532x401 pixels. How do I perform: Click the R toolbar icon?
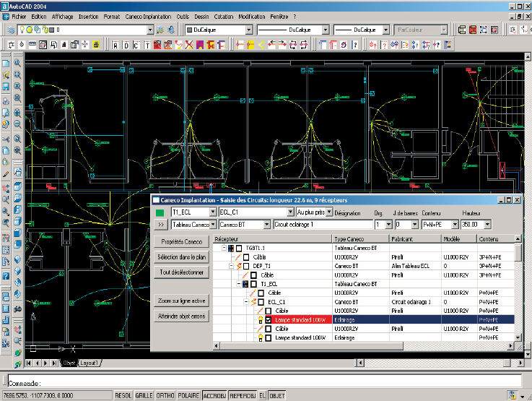(115, 45)
